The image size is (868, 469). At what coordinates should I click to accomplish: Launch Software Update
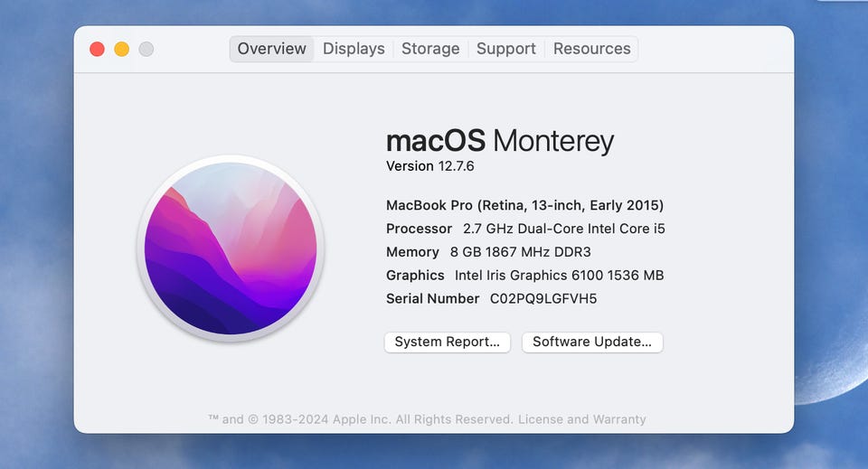point(592,342)
